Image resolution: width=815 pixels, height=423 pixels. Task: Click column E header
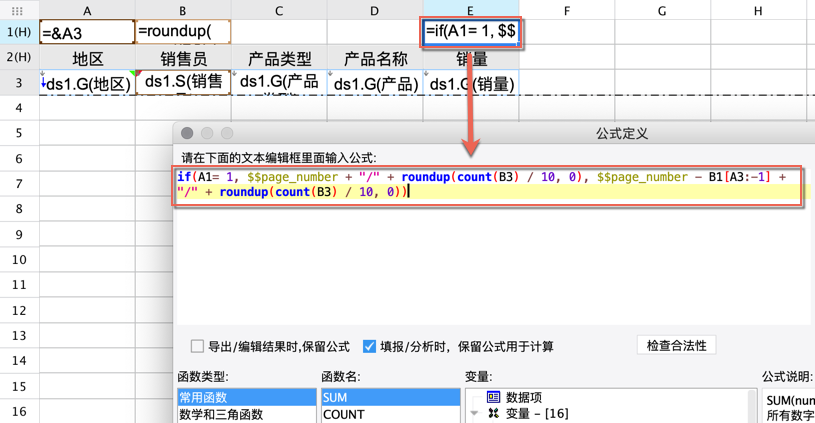[471, 10]
